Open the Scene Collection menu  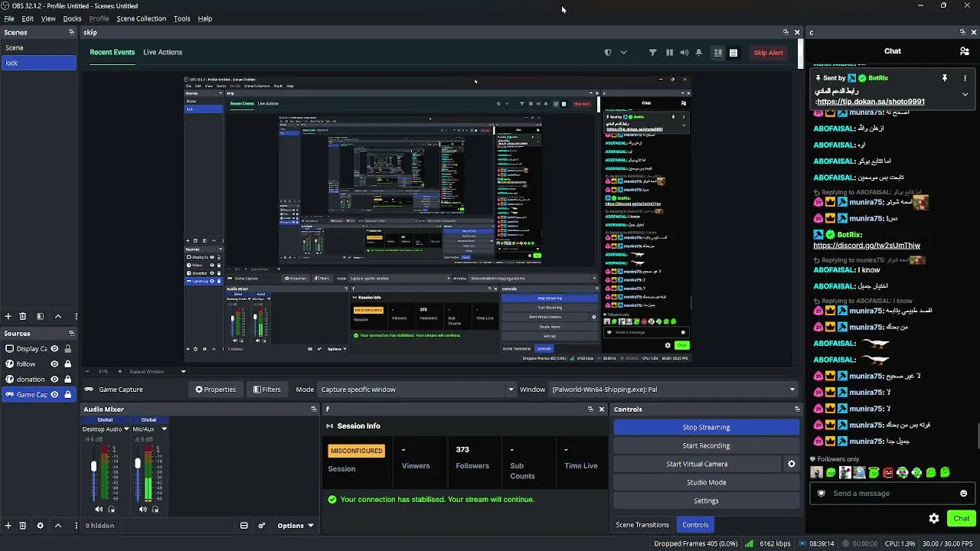[141, 18]
